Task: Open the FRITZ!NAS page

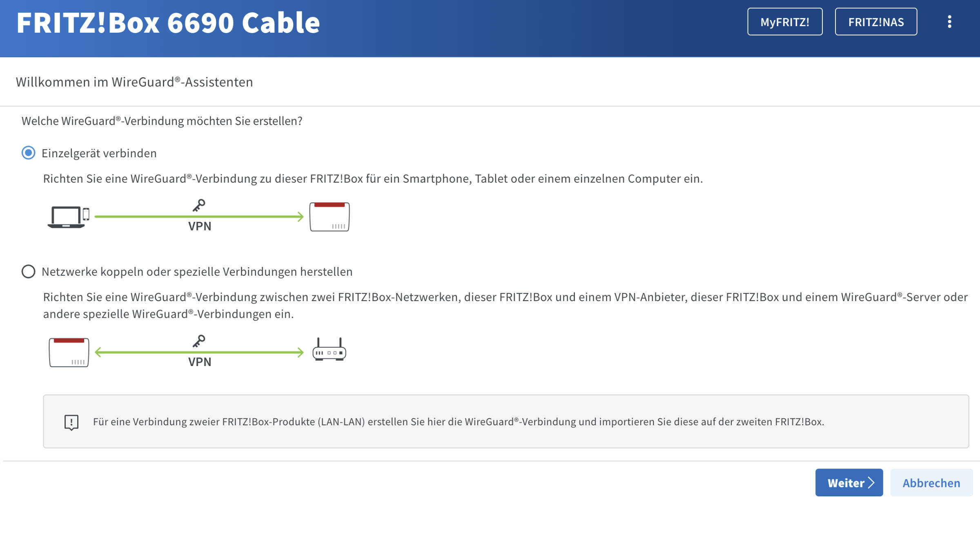Action: 876,22
